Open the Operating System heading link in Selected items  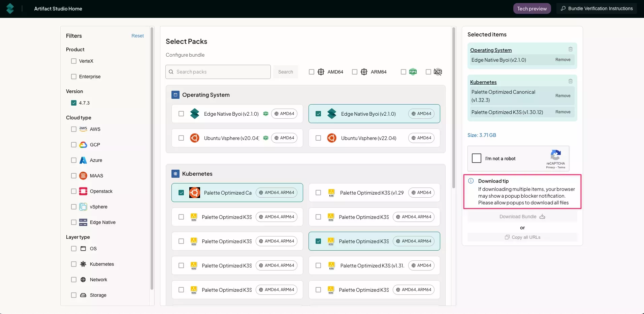491,50
